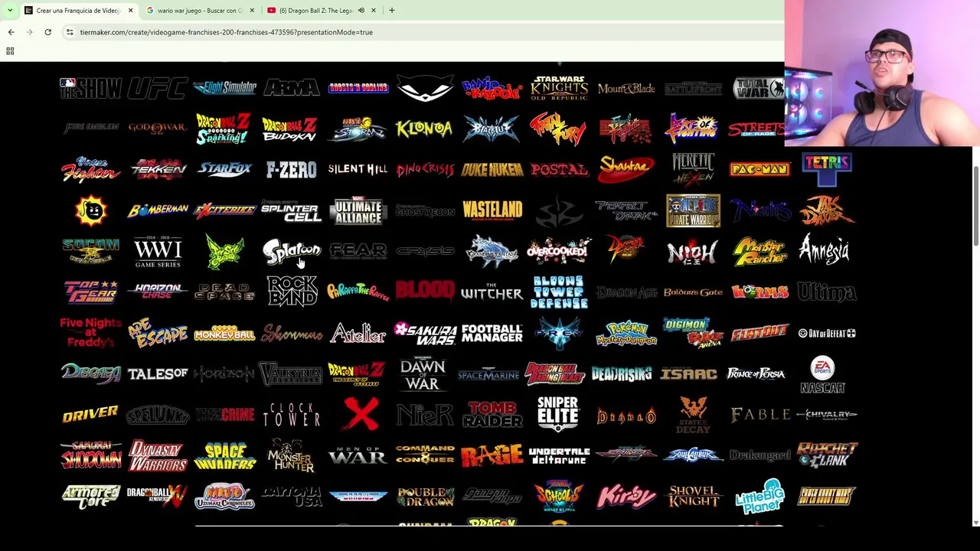This screenshot has height=551, width=980.
Task: Close the Crear una Franquicia tab
Action: tap(130, 11)
